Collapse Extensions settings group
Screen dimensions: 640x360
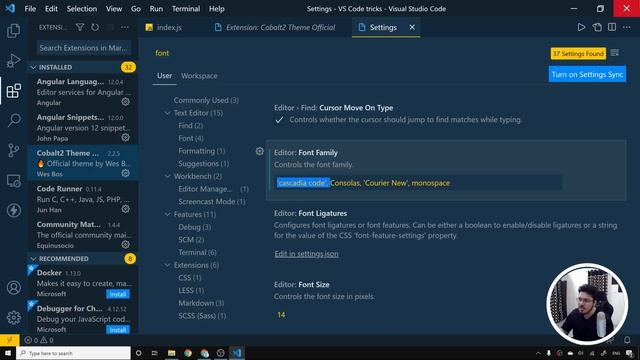click(x=167, y=265)
